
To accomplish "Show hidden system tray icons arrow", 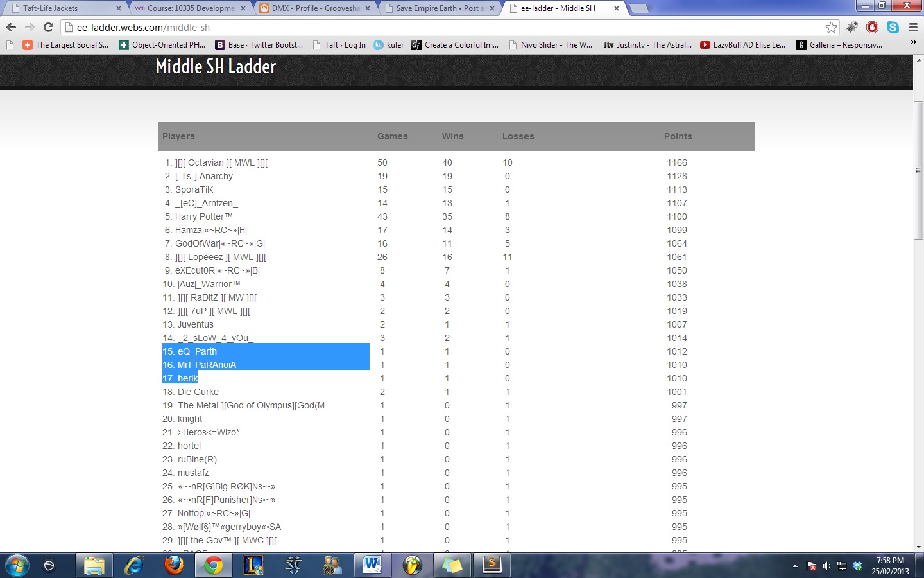I will tap(795, 566).
